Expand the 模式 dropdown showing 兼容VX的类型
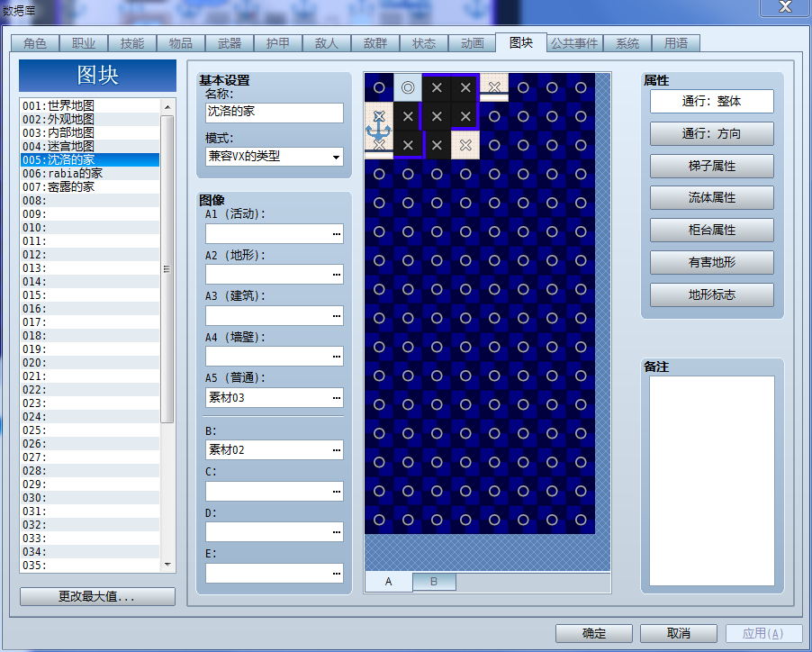This screenshot has height=652, width=812. tap(336, 157)
